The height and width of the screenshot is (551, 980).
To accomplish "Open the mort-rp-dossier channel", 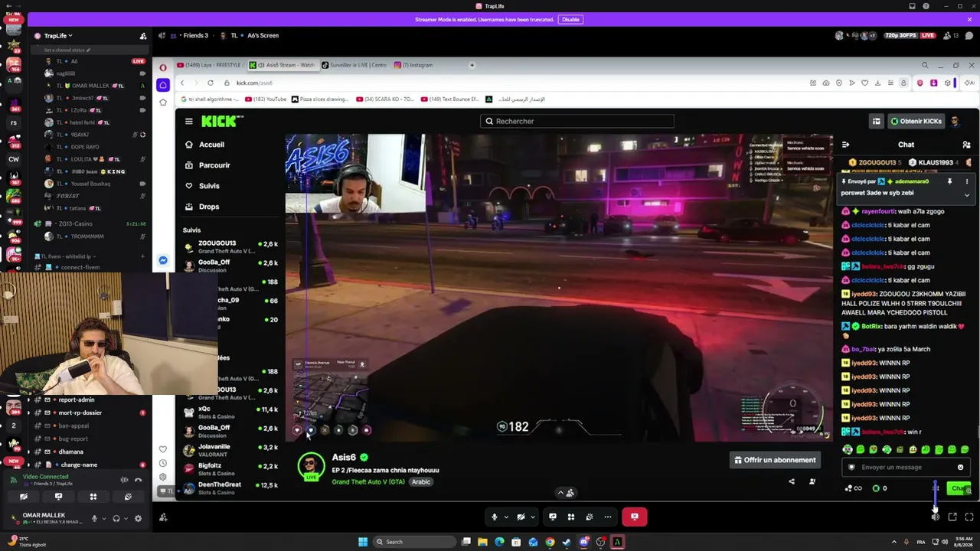I will pyautogui.click(x=80, y=412).
